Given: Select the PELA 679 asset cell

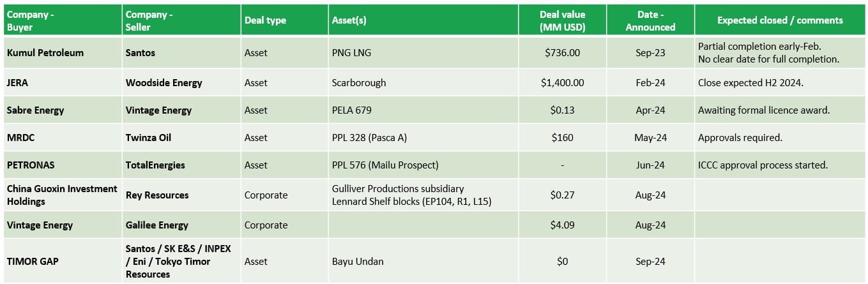Looking at the screenshot, I should click(352, 110).
